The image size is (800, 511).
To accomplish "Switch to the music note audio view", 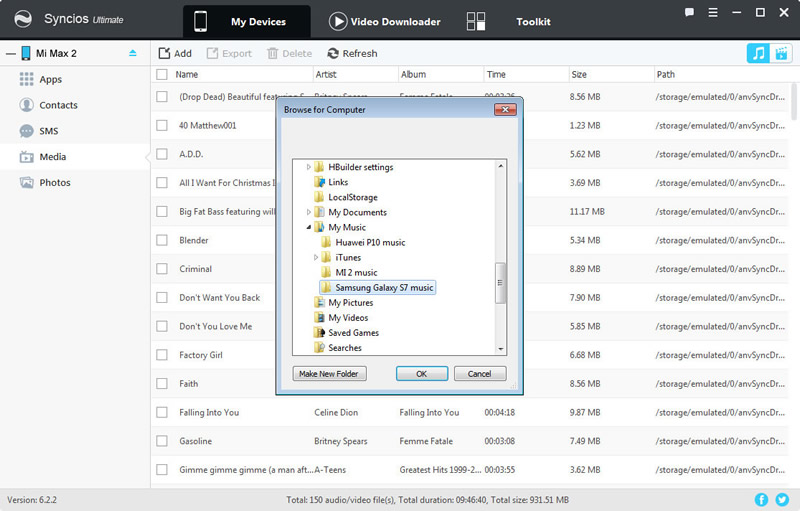I will tap(758, 53).
